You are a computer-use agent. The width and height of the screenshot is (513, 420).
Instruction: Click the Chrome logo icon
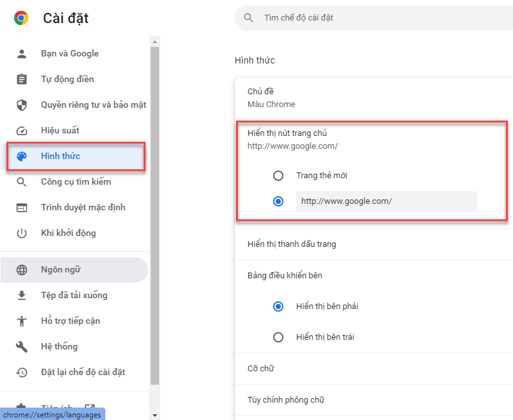(21, 18)
